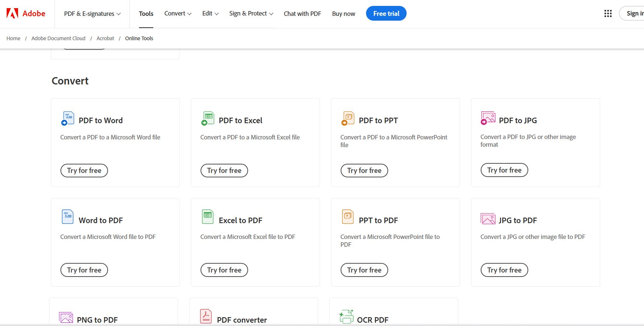The image size is (644, 326).
Task: Click the PDF to Excel icon
Action: pos(208,118)
